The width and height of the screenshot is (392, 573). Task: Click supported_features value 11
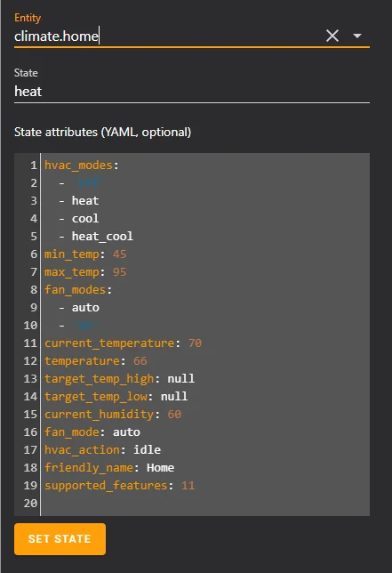pyautogui.click(x=188, y=486)
